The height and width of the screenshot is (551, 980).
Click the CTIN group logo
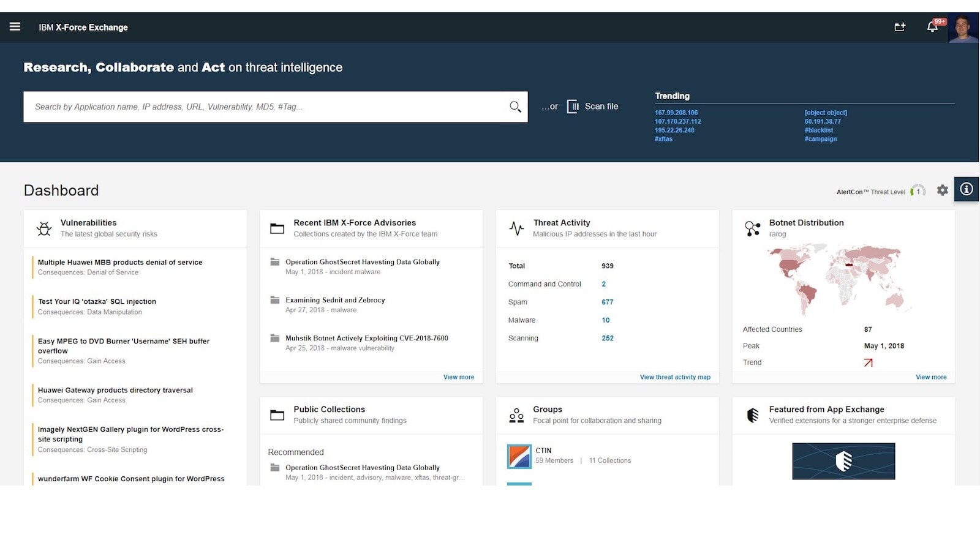[x=519, y=456]
